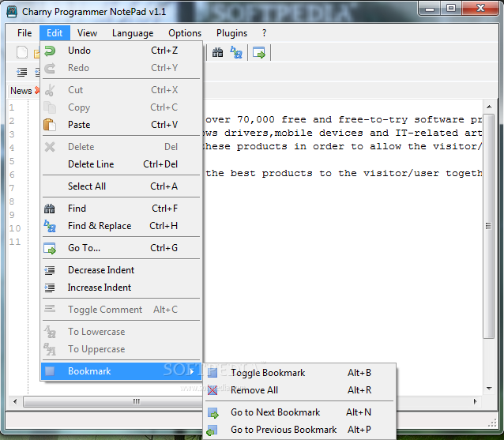Click the Remove All crossed-out bookmark icon
The height and width of the screenshot is (440, 504).
click(213, 390)
